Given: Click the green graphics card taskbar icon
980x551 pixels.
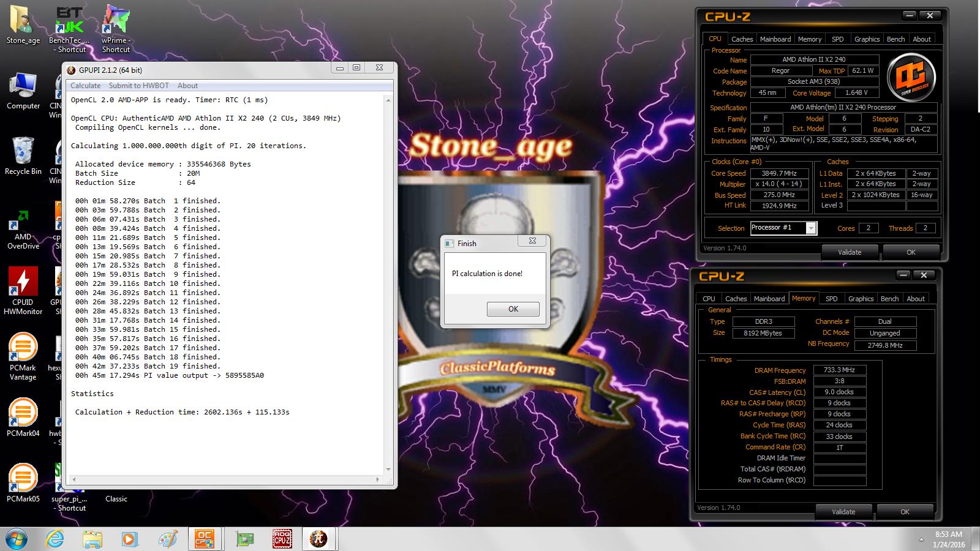Looking at the screenshot, I should [245, 539].
